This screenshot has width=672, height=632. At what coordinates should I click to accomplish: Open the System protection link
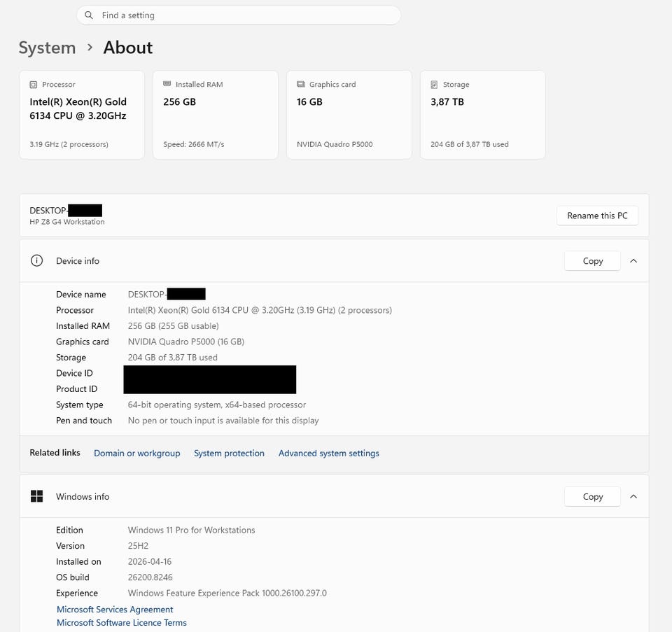(229, 454)
